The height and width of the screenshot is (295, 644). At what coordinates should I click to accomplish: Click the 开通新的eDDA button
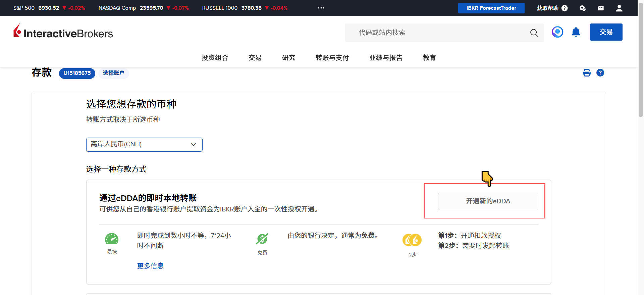click(x=488, y=201)
